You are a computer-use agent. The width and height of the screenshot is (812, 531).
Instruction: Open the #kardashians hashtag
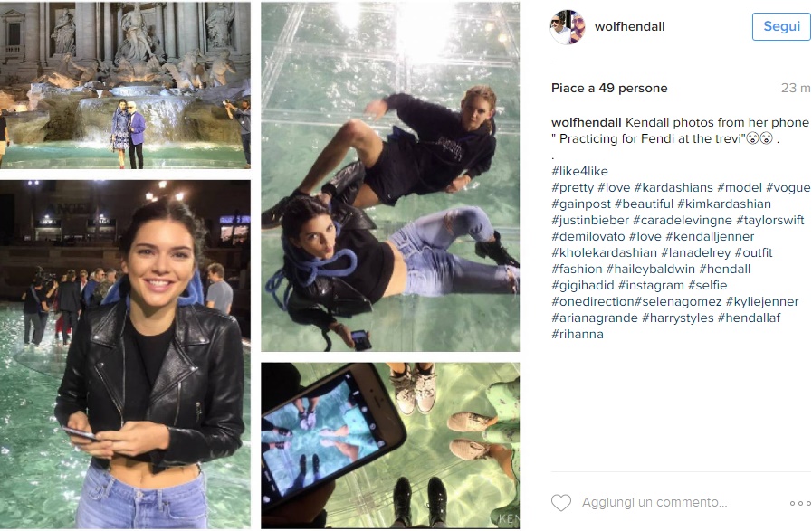tap(673, 187)
